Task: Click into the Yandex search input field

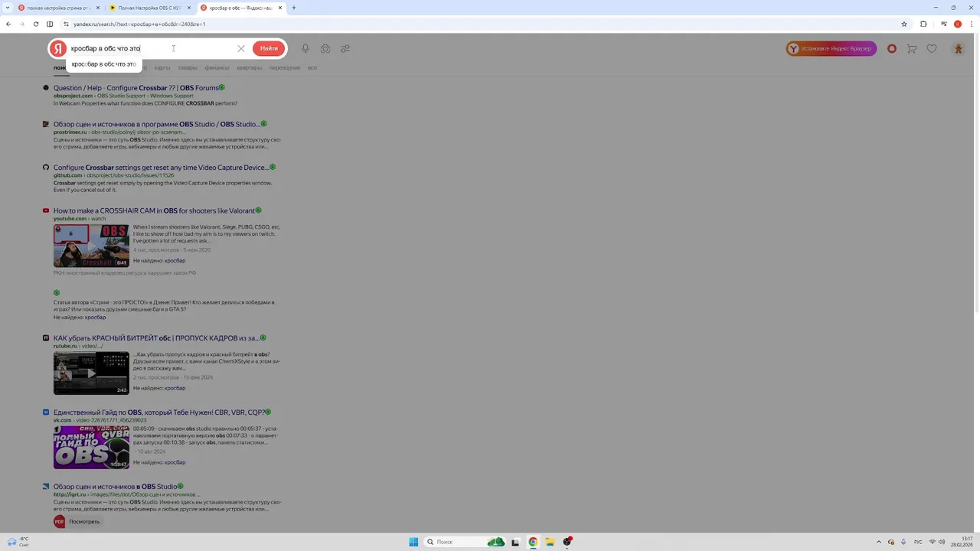Action: coord(152,48)
